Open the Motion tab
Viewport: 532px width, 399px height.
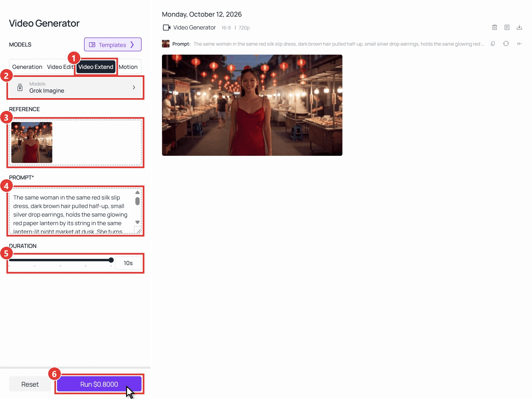click(x=128, y=67)
